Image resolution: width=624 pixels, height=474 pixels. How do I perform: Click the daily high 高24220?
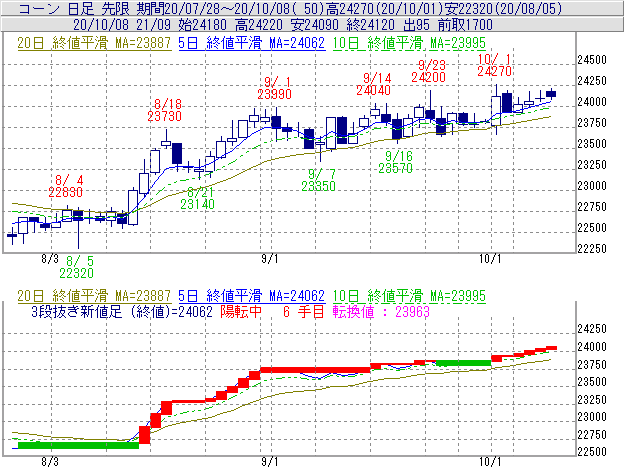[259, 25]
